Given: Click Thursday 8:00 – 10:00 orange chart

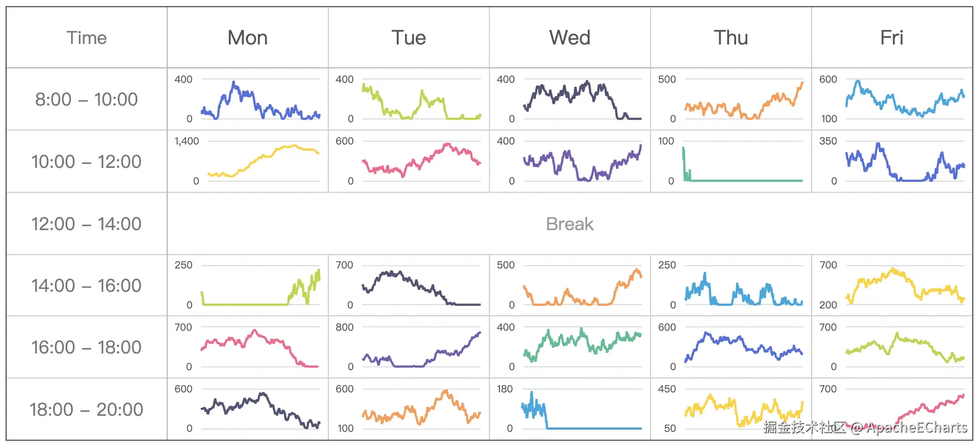Looking at the screenshot, I should [743, 100].
